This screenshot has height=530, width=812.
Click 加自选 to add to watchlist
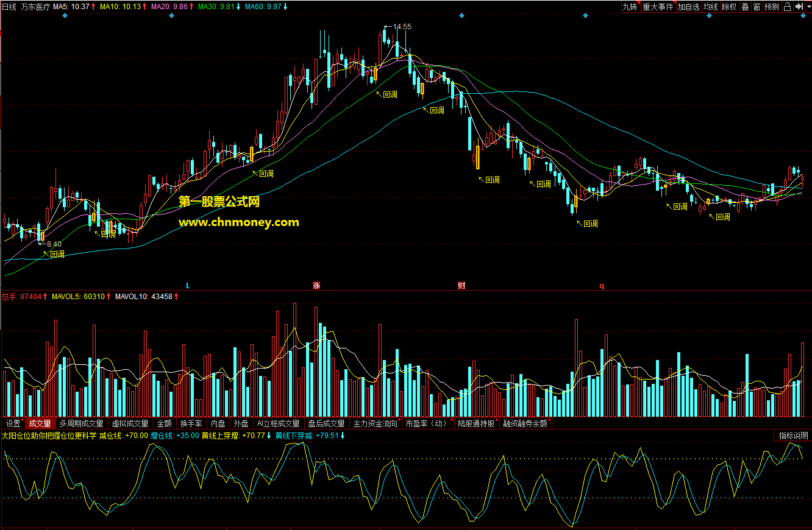point(689,7)
